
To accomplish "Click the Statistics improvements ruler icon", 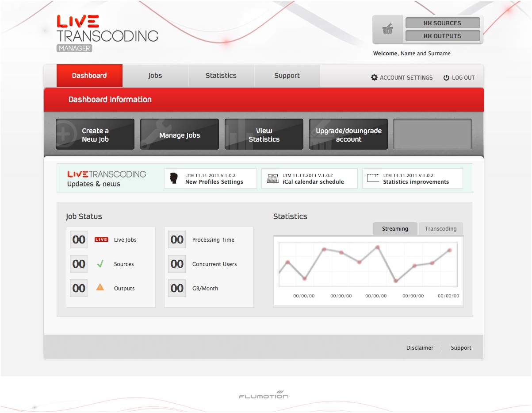I will (x=373, y=178).
